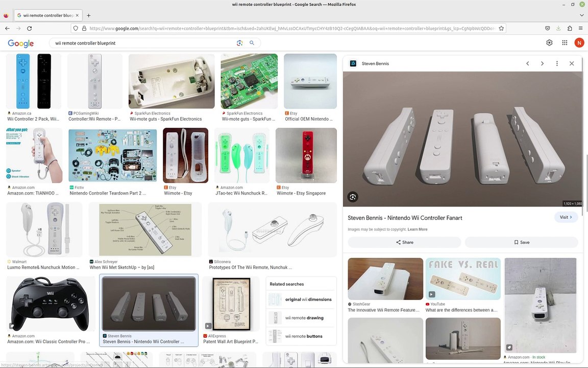This screenshot has height=368, width=588.
Task: Open the Walmart Luxmo Remote thumbnail
Action: [x=44, y=229]
